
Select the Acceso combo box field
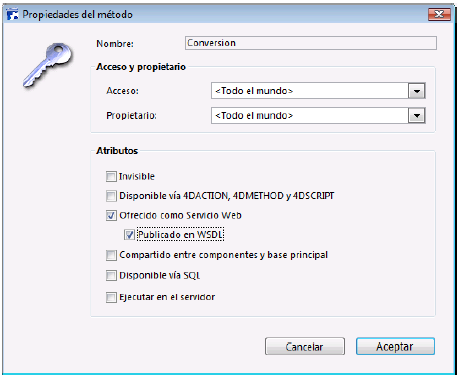click(318, 91)
